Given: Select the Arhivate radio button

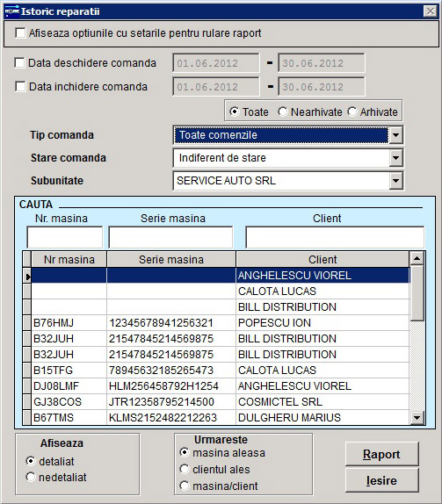Looking at the screenshot, I should [352, 112].
